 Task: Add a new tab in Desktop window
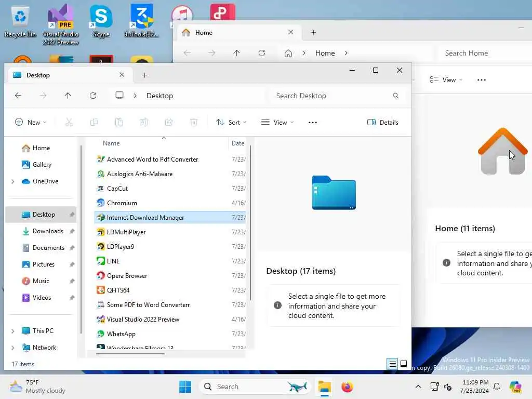click(144, 75)
